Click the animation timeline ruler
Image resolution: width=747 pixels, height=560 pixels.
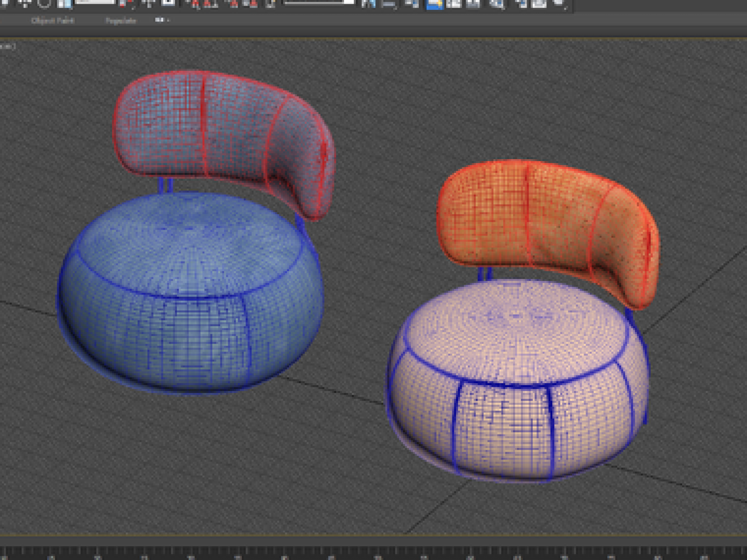point(373,552)
